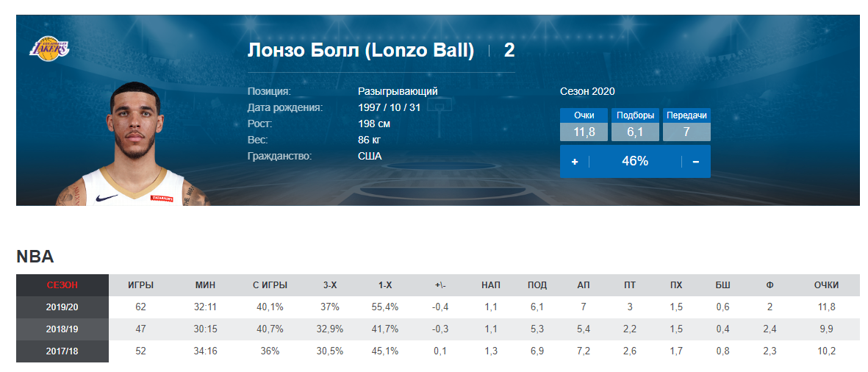
Task: Click the NBA section heading
Action: click(x=35, y=257)
